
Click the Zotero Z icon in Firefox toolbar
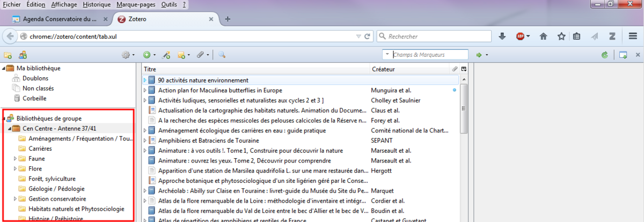[x=611, y=36]
